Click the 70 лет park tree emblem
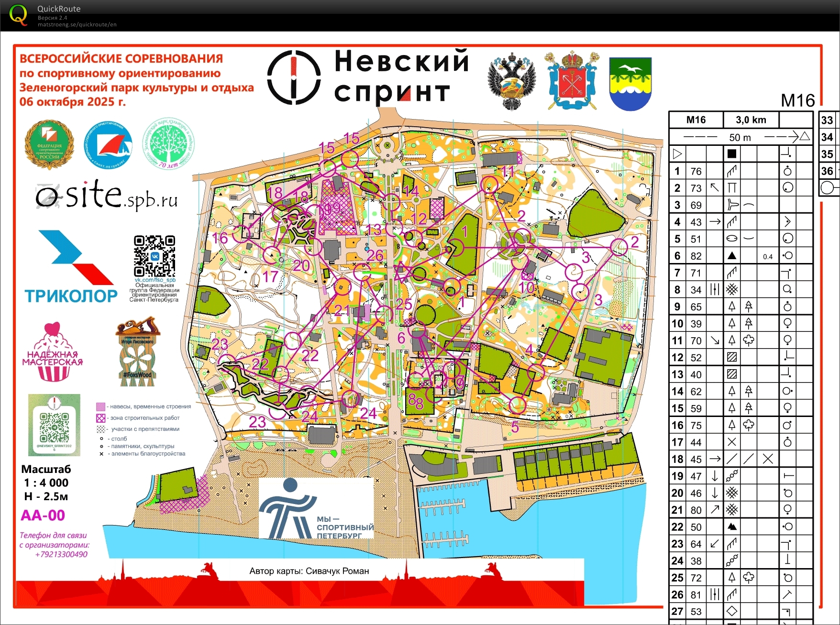Image resolution: width=840 pixels, height=625 pixels. (168, 144)
